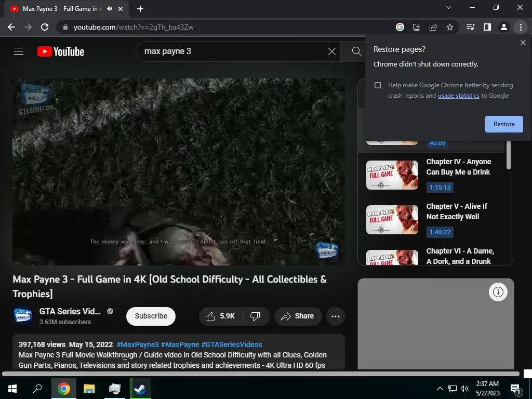Install app using the address bar icon
This screenshot has width=532, height=399.
pyautogui.click(x=417, y=27)
